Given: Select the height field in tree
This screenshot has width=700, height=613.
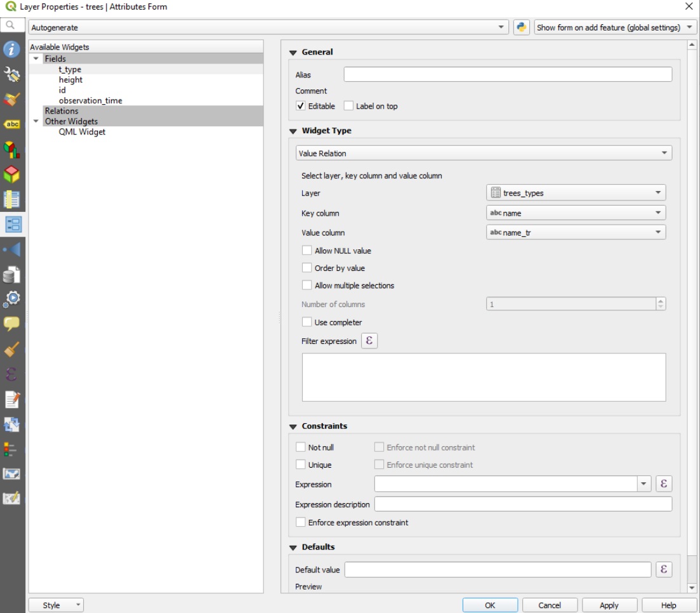Looking at the screenshot, I should tap(70, 80).
